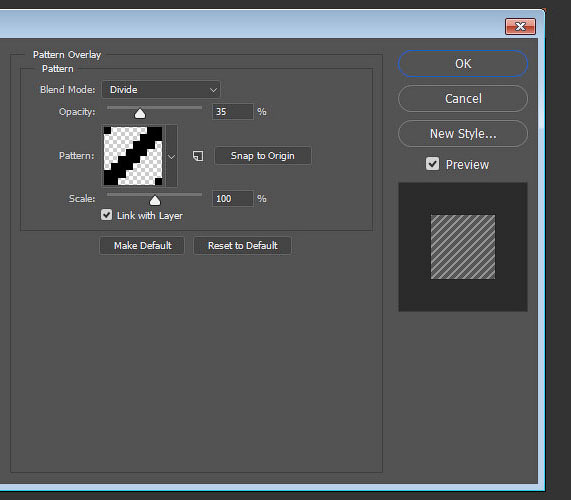571x500 pixels.
Task: Click Make Default
Action: click(142, 246)
